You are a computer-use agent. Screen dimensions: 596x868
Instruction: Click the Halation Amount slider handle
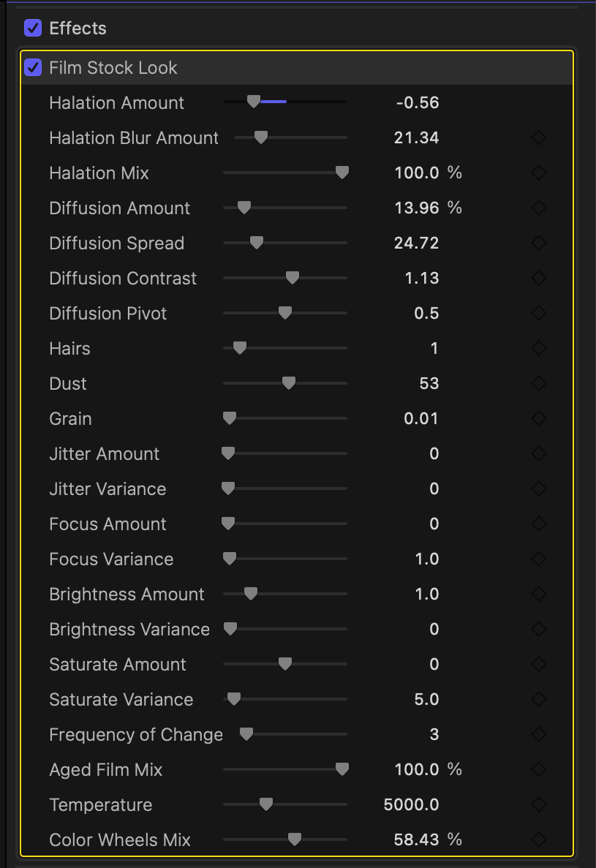254,102
